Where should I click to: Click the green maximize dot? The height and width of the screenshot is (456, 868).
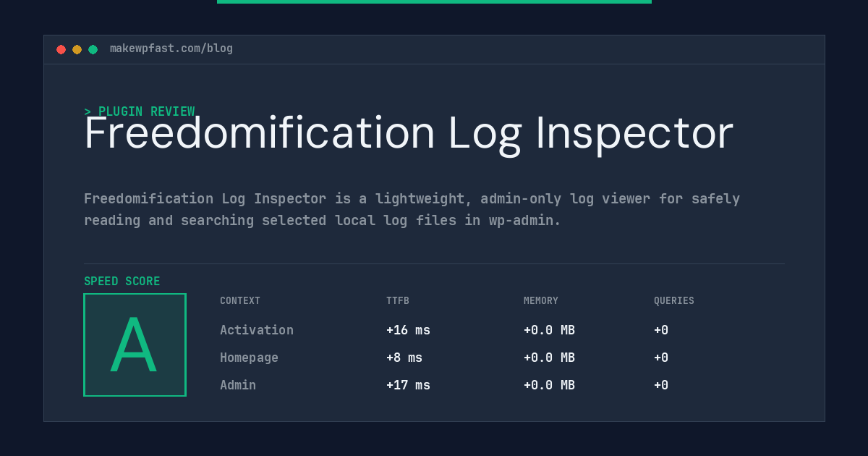point(93,49)
